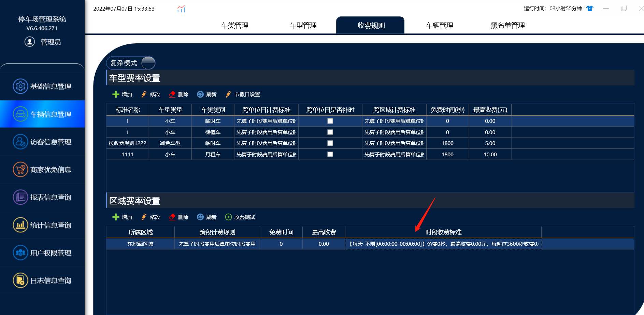Open 节假日设置 holiday settings

tap(243, 94)
